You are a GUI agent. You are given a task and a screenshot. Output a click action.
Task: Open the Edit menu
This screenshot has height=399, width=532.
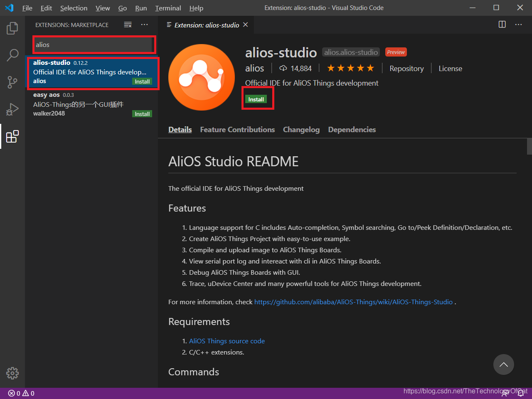click(x=47, y=8)
